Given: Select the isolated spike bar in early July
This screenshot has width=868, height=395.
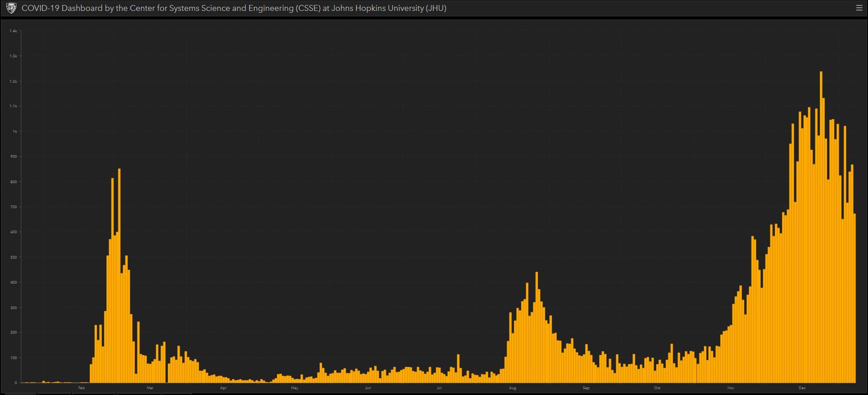Looking at the screenshot, I should (458, 368).
